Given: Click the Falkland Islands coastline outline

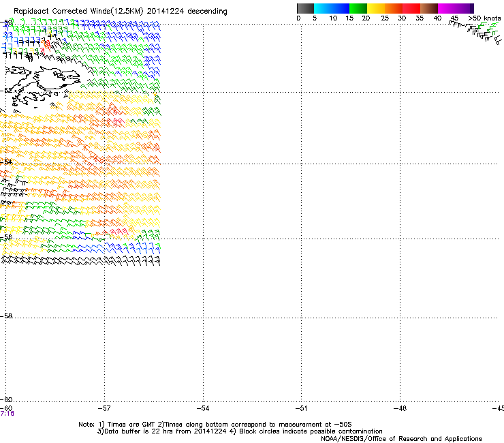Looking at the screenshot, I should (x=44, y=86).
